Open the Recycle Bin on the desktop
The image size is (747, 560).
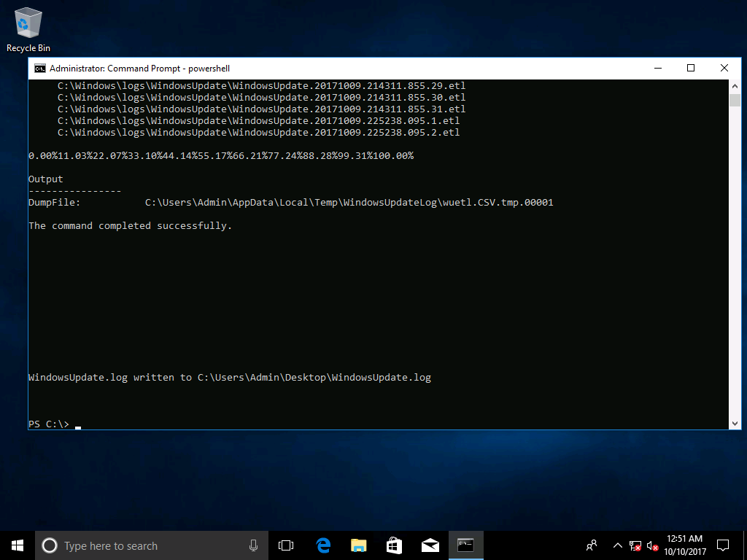pyautogui.click(x=27, y=22)
